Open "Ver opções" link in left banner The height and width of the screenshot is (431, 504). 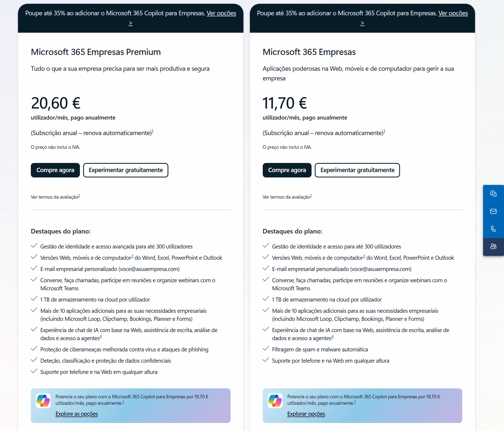tap(221, 13)
